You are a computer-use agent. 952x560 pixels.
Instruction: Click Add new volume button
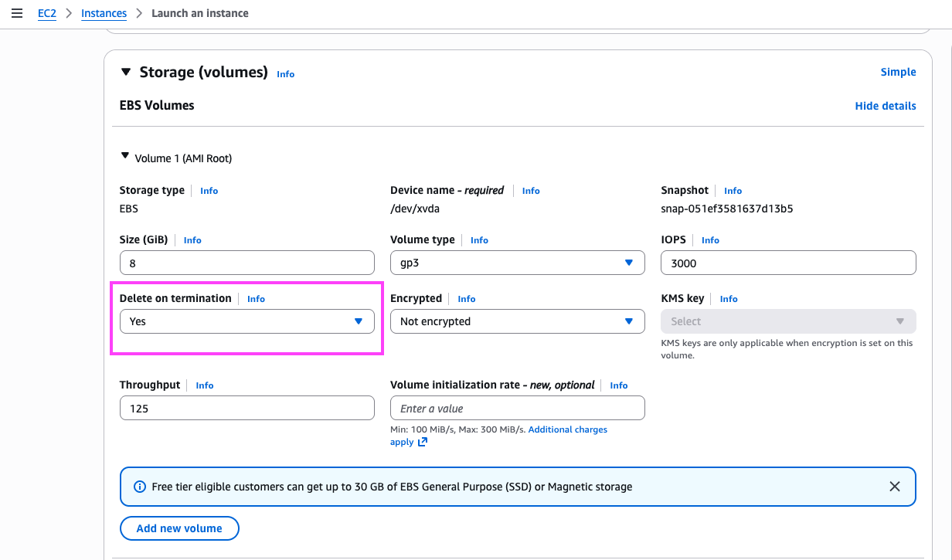(x=179, y=528)
